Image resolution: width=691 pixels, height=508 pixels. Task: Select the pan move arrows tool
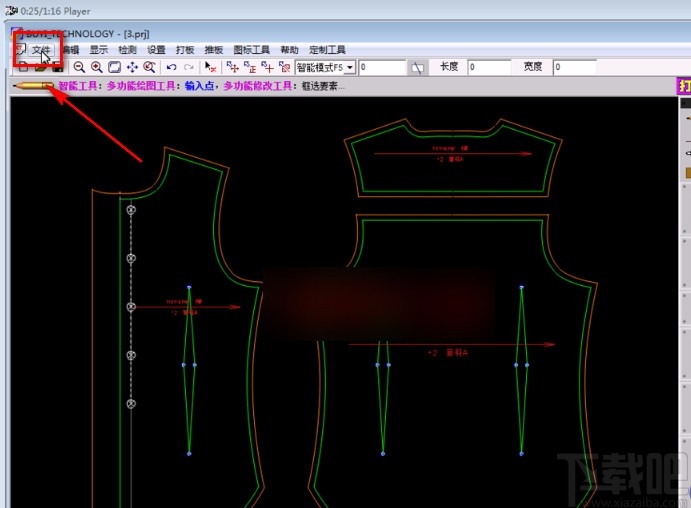[131, 67]
